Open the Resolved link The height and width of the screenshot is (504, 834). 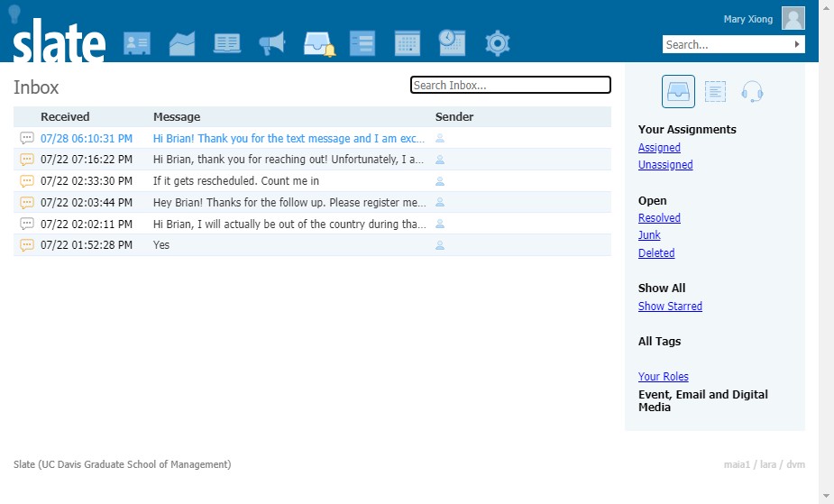click(659, 218)
